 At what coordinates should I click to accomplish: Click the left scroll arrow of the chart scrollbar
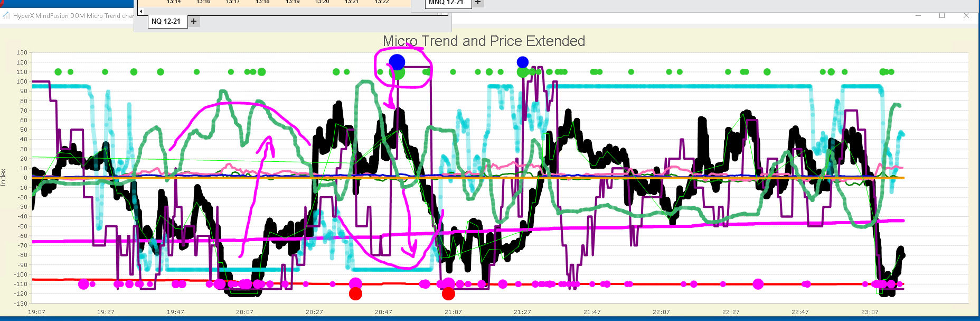coord(141,11)
